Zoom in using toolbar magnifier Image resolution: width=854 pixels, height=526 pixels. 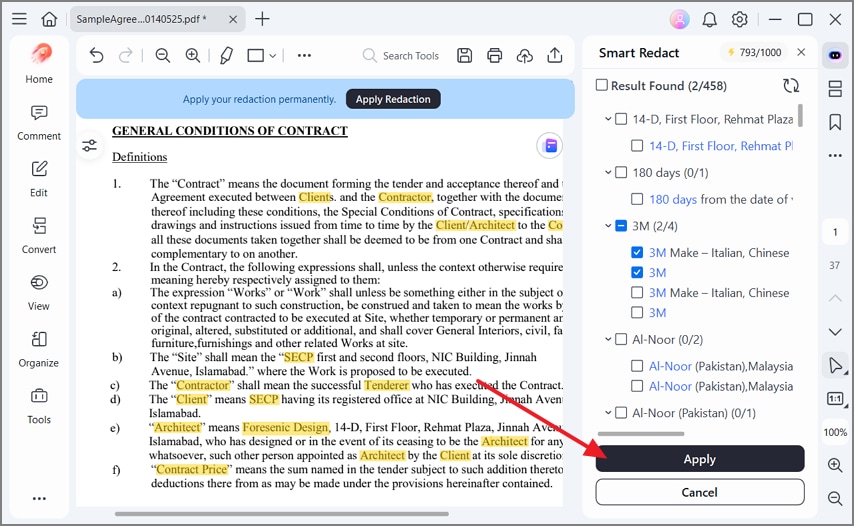(192, 56)
